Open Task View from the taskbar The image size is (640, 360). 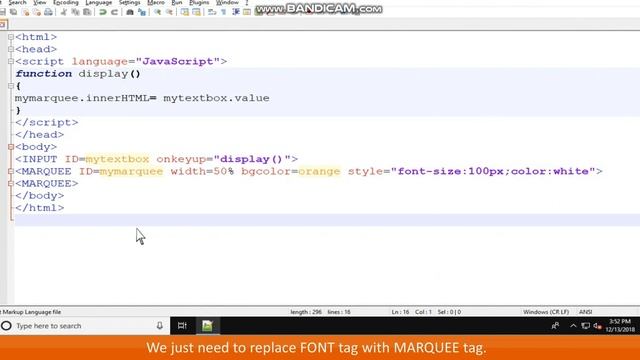tap(182, 326)
